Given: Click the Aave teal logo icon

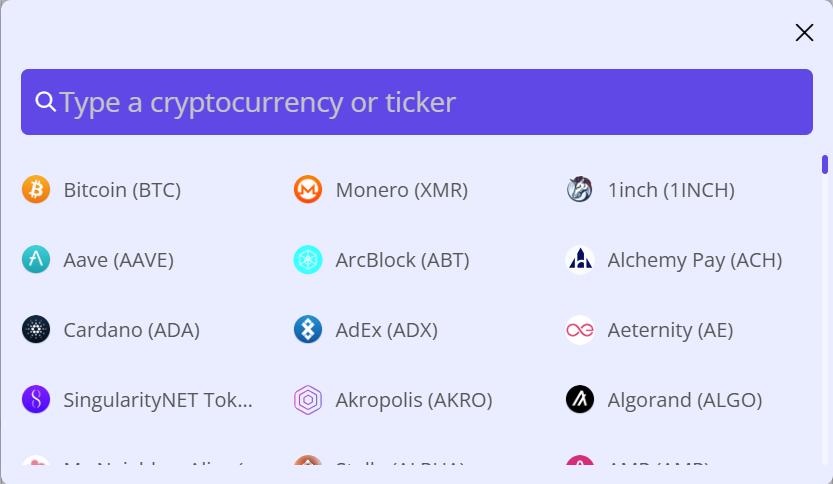Looking at the screenshot, I should (x=36, y=259).
